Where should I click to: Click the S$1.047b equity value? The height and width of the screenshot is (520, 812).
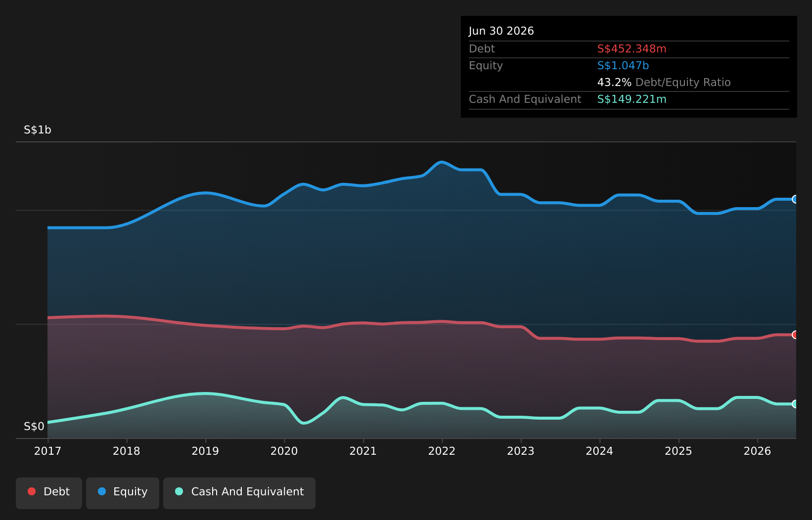(x=623, y=66)
